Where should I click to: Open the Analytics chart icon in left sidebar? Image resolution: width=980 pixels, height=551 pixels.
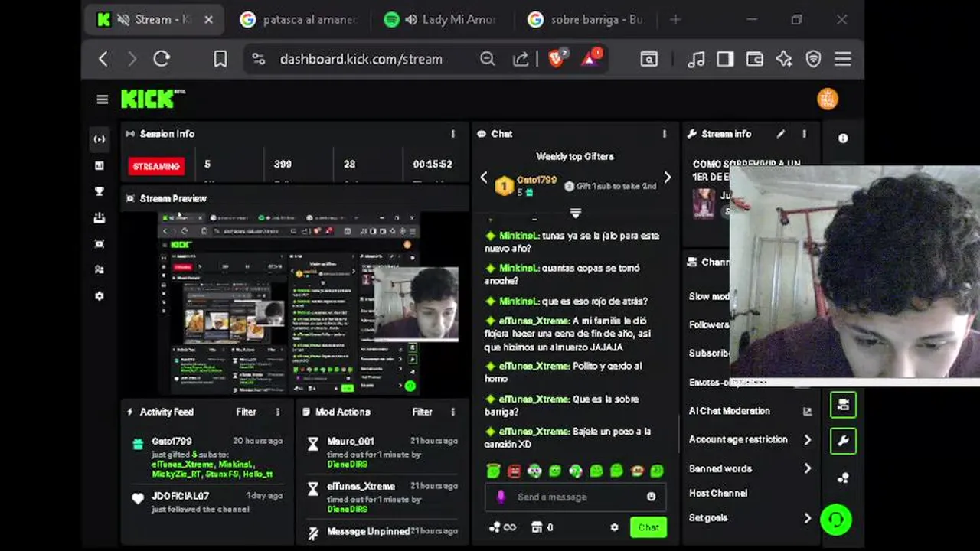click(100, 165)
